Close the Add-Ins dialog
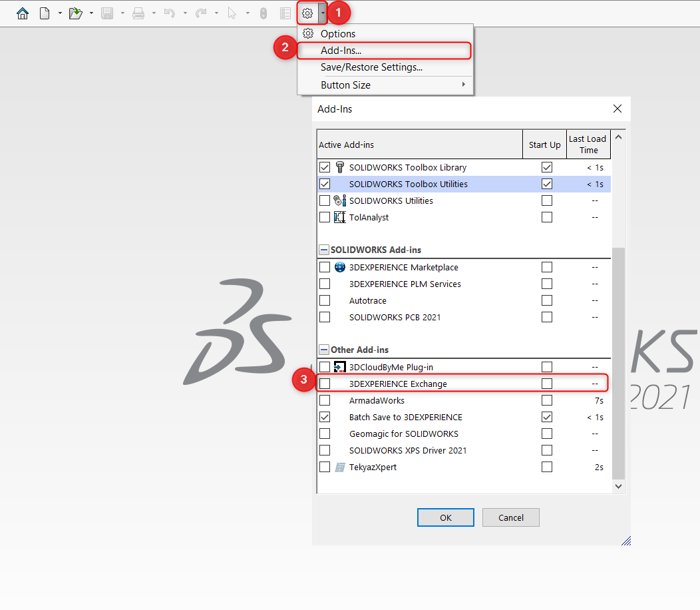 [x=617, y=109]
